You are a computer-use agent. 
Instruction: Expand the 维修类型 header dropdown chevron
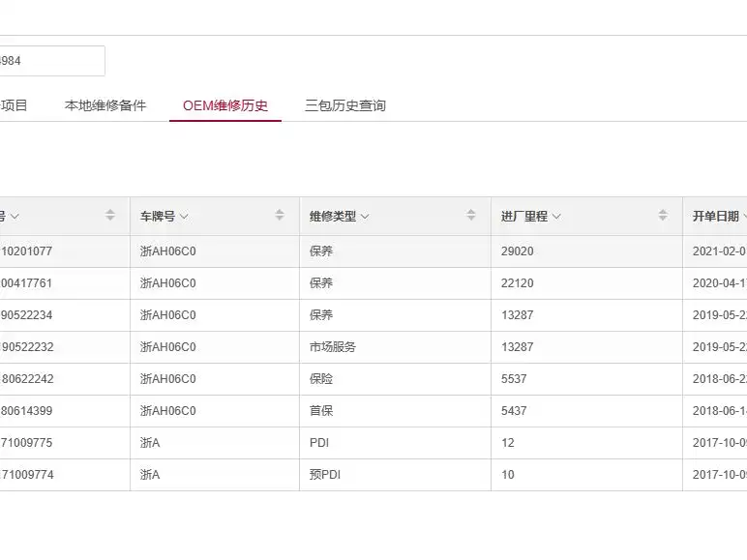[365, 217]
